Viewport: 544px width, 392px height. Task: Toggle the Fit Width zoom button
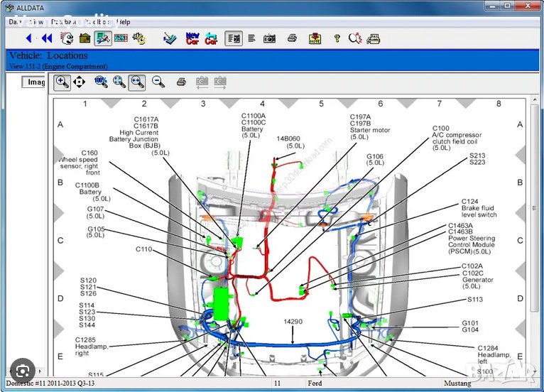pos(137,82)
